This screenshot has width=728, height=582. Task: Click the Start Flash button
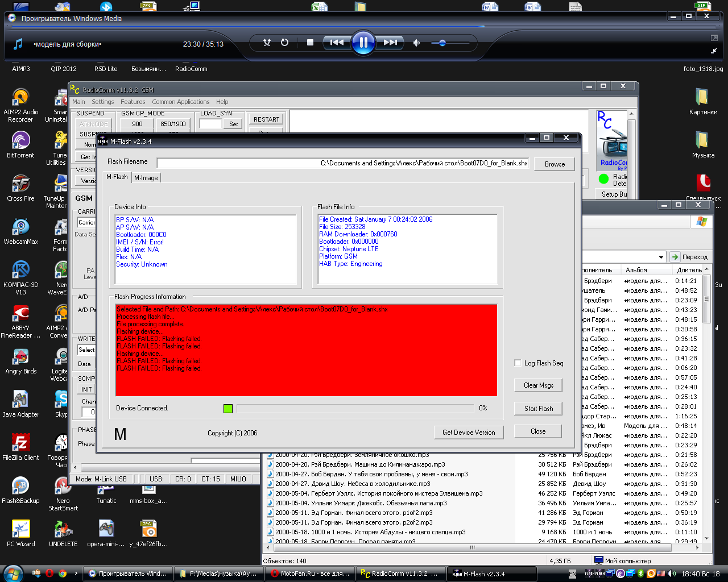[538, 408]
